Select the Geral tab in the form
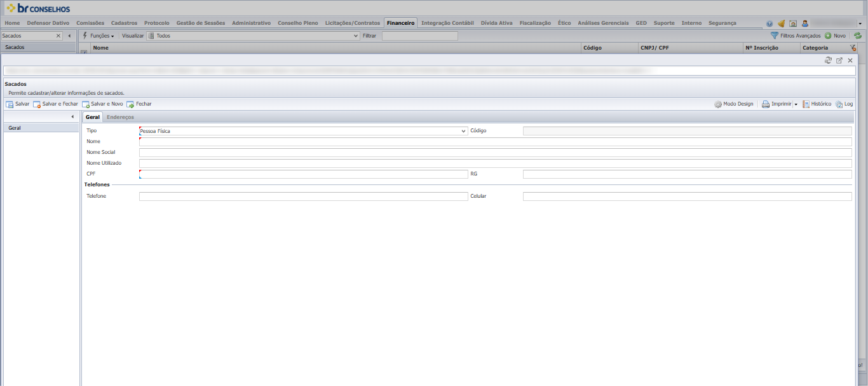Screen dimensions: 868x386 click(93, 117)
